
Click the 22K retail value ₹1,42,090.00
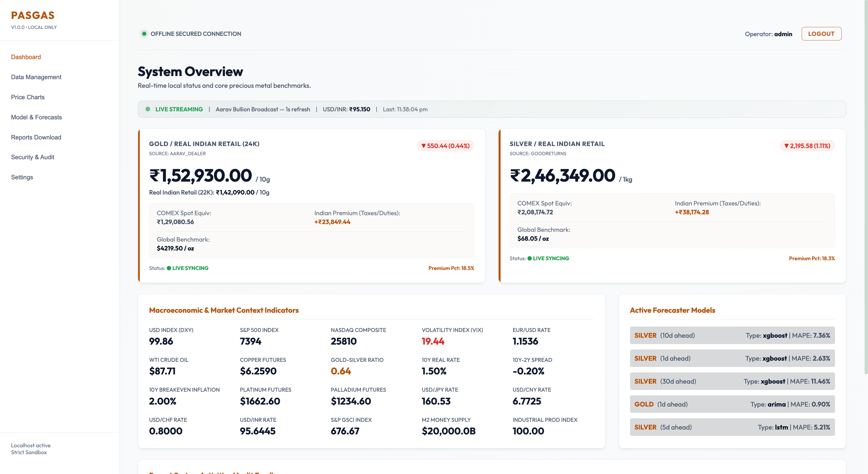point(235,192)
